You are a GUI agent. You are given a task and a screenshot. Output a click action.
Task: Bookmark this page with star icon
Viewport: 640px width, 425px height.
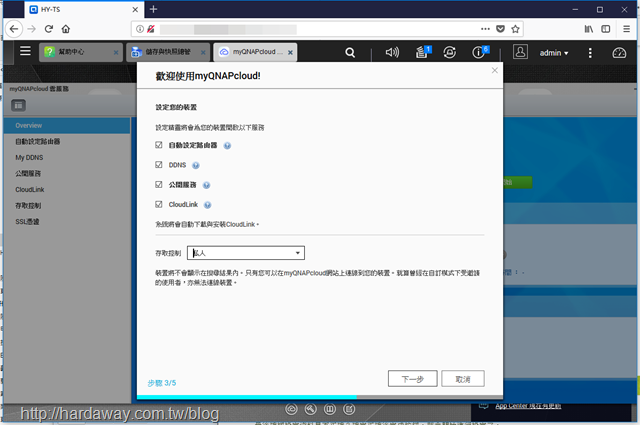(515, 29)
